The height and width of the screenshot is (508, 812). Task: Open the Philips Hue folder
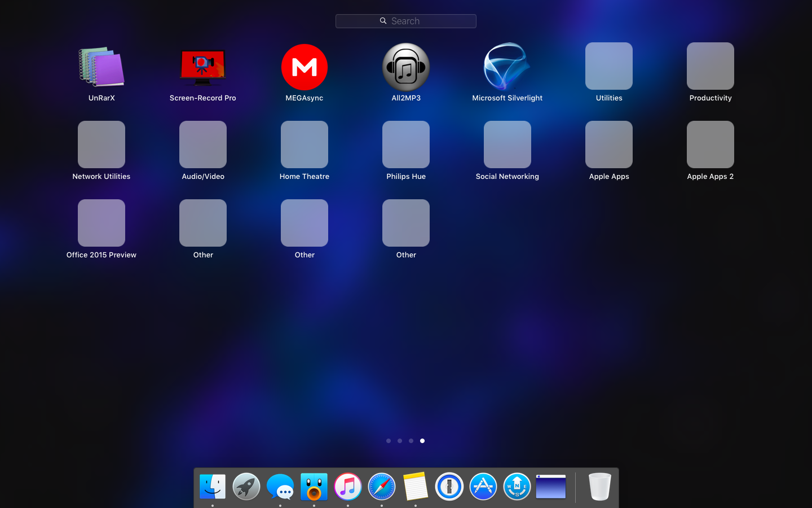(406, 144)
